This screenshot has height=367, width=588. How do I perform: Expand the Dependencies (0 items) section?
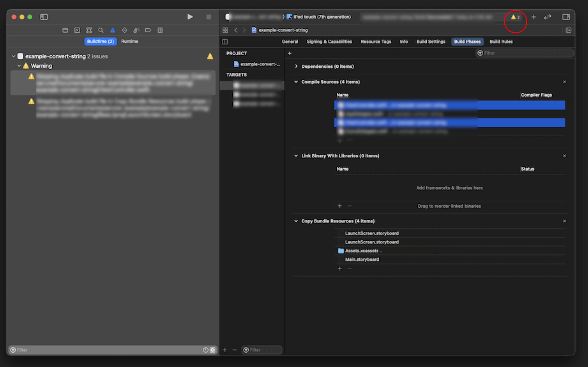pos(296,66)
